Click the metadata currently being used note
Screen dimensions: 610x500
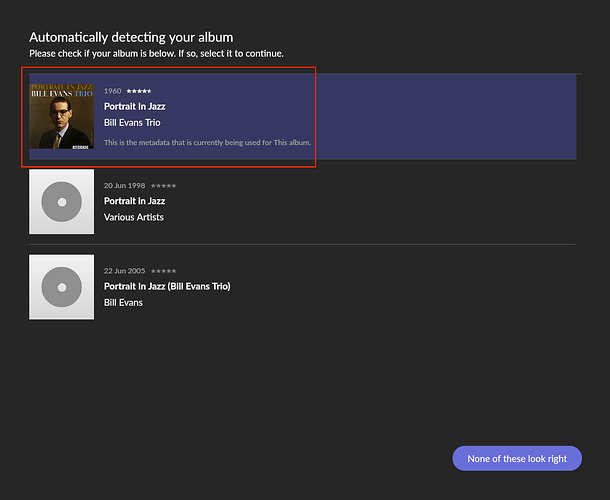[207, 142]
